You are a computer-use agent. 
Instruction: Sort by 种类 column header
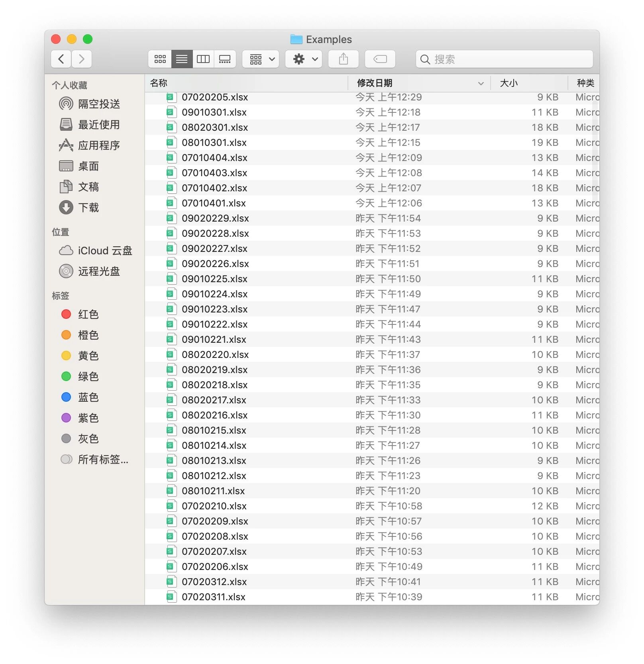pos(584,83)
